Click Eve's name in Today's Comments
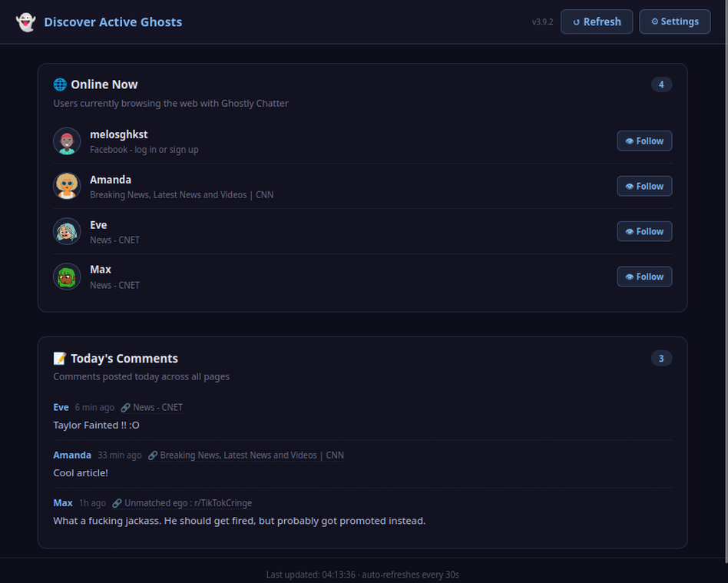728x583 pixels. coord(61,407)
